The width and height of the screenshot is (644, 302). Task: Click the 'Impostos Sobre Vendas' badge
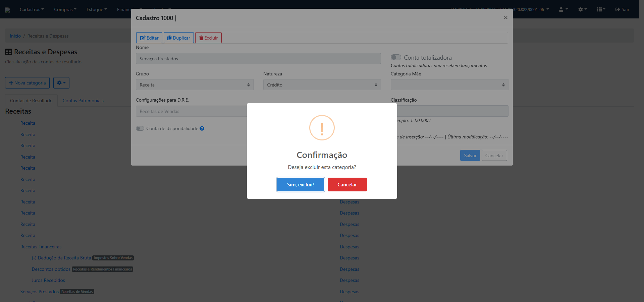[x=113, y=258]
